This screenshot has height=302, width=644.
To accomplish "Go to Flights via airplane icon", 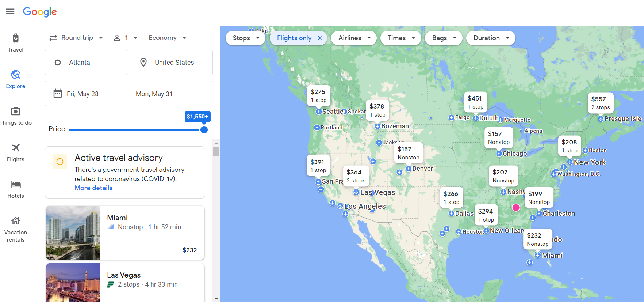I will 15,148.
